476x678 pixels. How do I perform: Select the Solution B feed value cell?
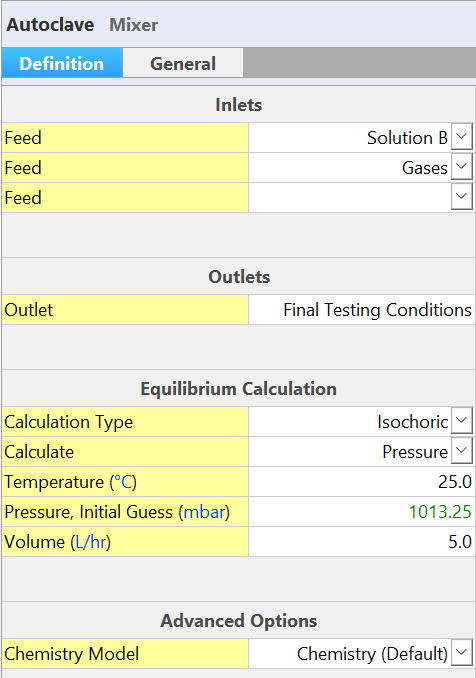(x=350, y=138)
